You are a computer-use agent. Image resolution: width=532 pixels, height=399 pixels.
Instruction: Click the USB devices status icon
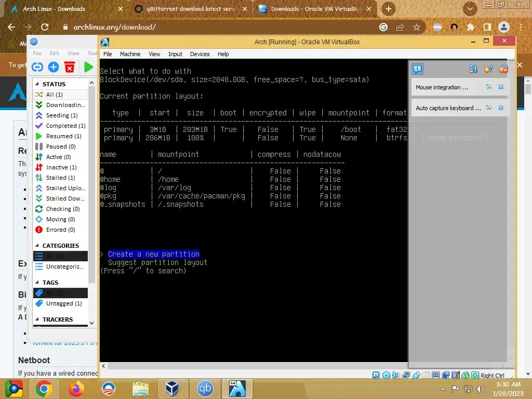[416, 375]
